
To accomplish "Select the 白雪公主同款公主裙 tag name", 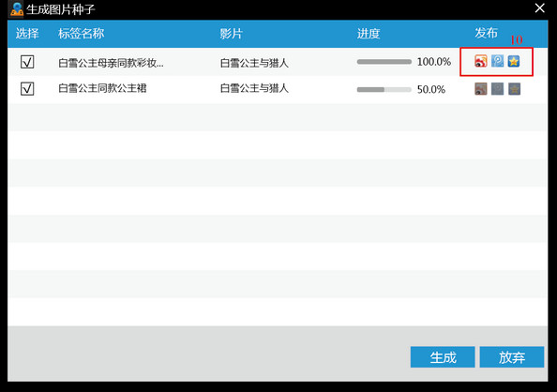I will [102, 88].
